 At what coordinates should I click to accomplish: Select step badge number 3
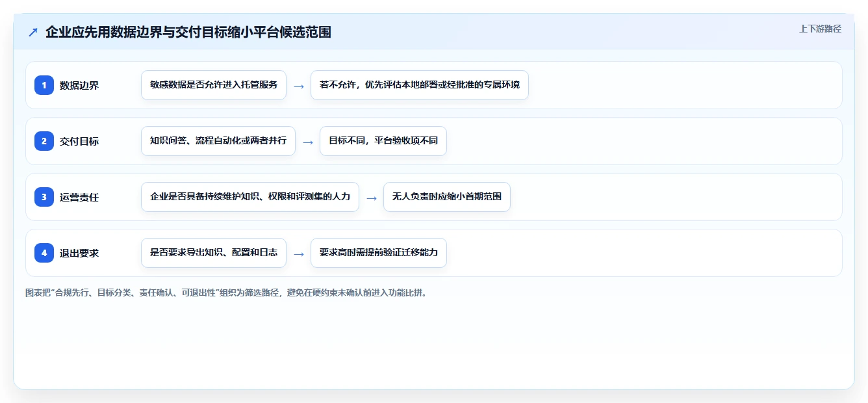(44, 197)
